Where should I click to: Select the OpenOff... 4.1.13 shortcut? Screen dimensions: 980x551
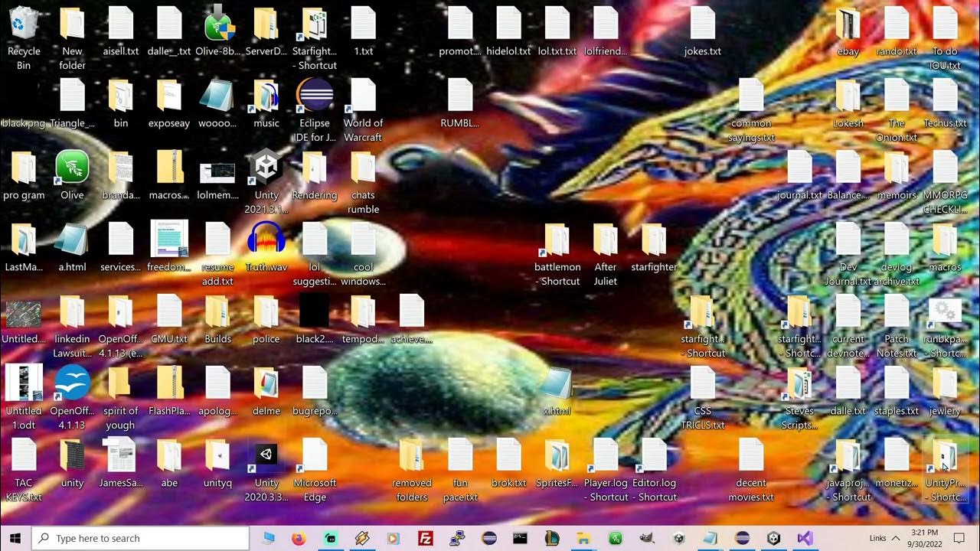(x=72, y=383)
